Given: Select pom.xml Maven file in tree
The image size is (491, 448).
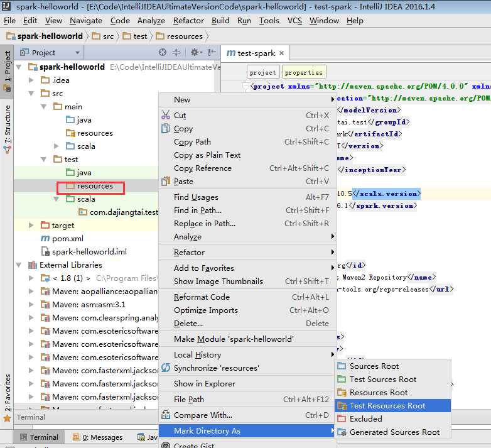Looking at the screenshot, I should pyautogui.click(x=62, y=238).
